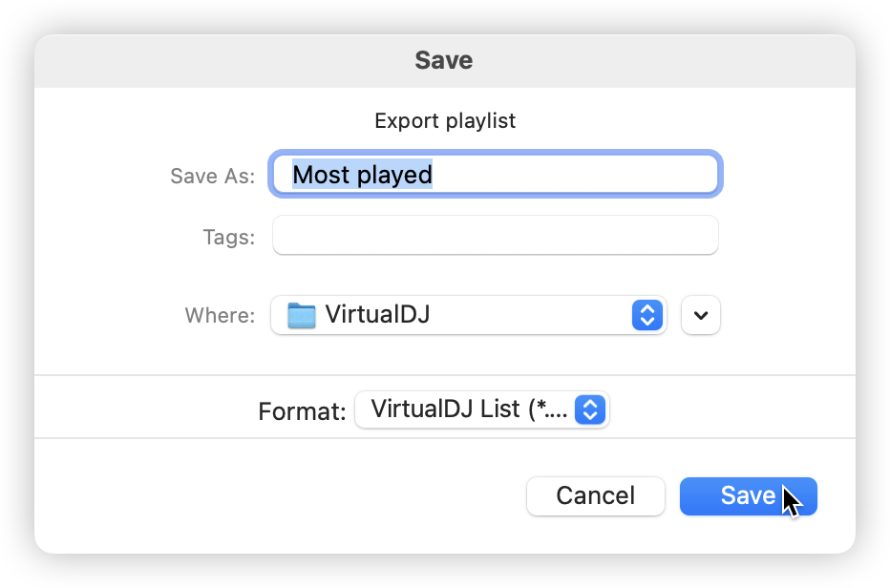The image size is (890, 588).
Task: Open the Format file type dropdown
Action: click(x=481, y=410)
